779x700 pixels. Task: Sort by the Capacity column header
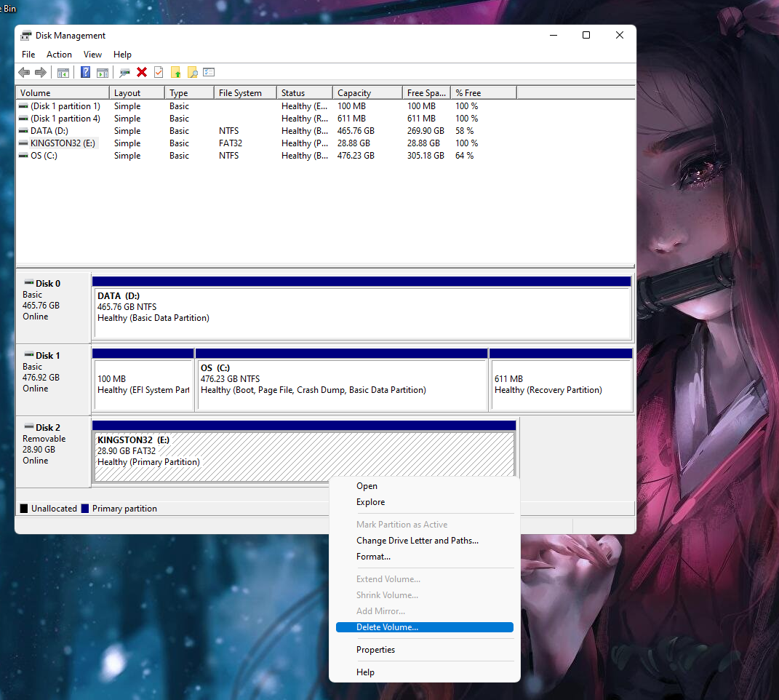pos(367,93)
